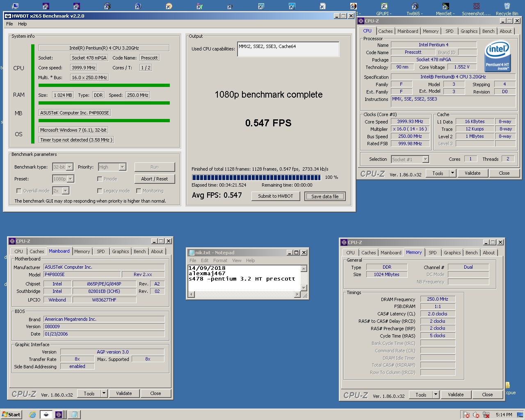Open the Benchmark type 32-bit dropdown

click(x=70, y=167)
